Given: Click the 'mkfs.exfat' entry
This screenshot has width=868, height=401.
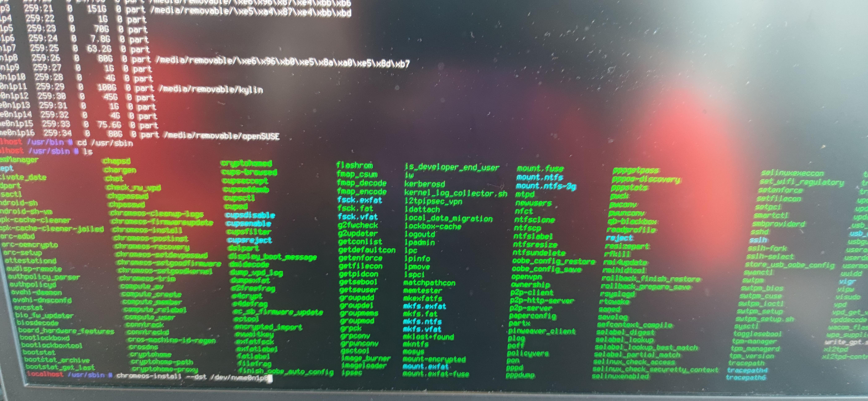Looking at the screenshot, I should point(424,306).
